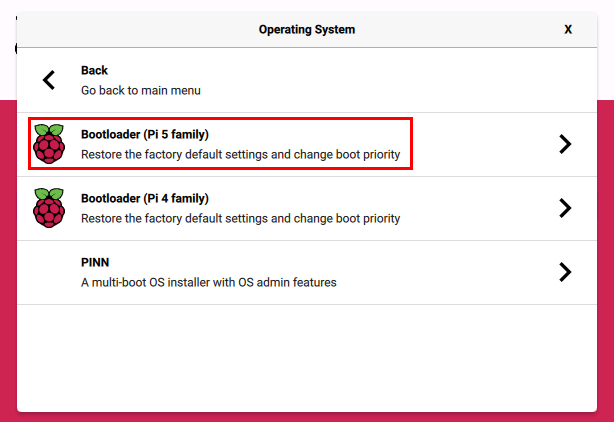Click the "Go back to main menu" text
614x422 pixels.
click(141, 90)
